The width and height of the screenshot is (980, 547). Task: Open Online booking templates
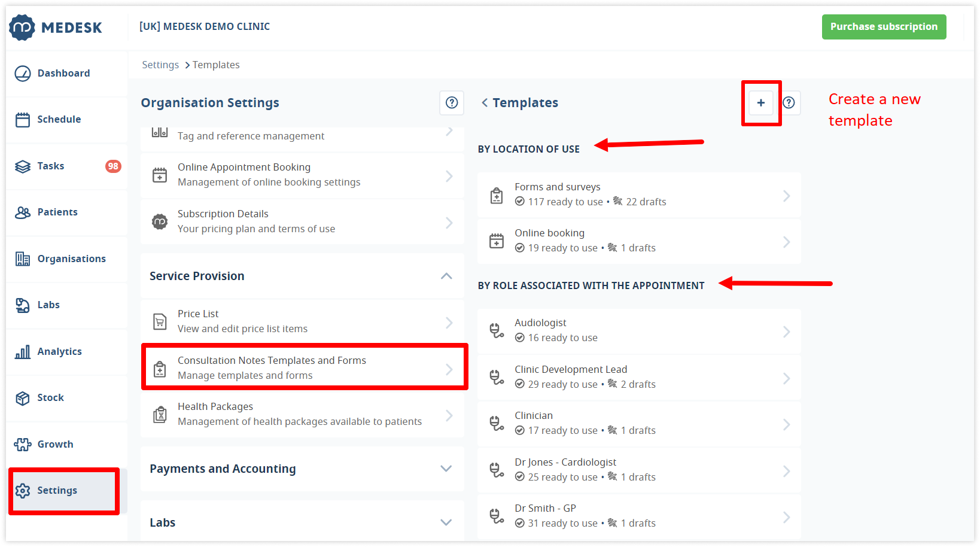tap(639, 241)
